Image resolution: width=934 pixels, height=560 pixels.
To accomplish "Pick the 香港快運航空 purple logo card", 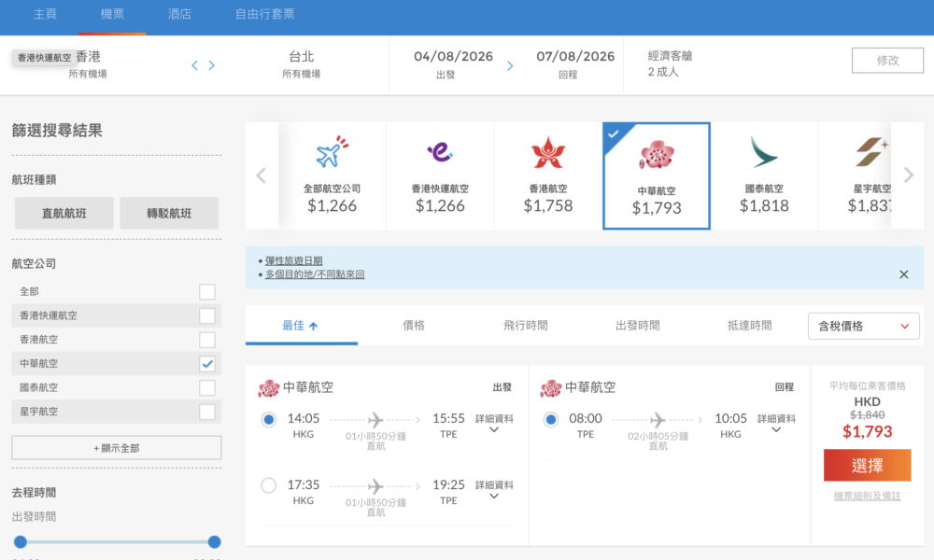I will point(440,175).
